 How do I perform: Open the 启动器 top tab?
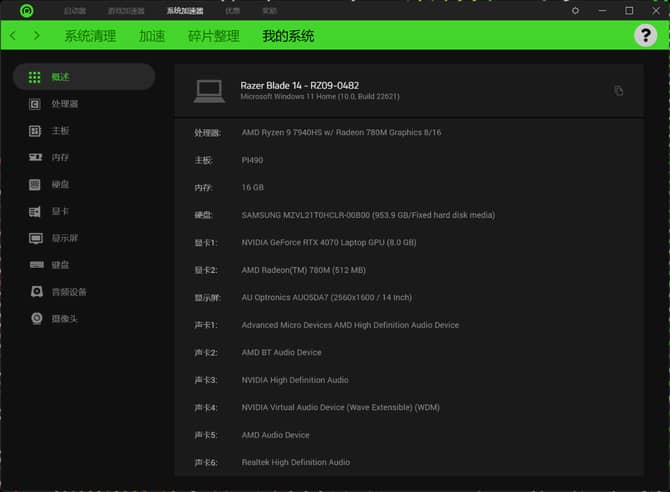click(x=75, y=11)
